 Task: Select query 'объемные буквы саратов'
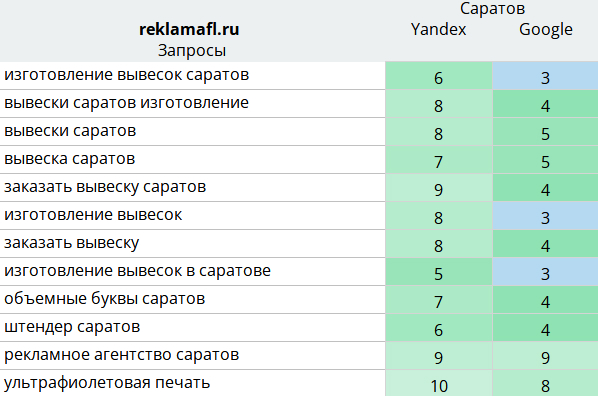(x=104, y=299)
